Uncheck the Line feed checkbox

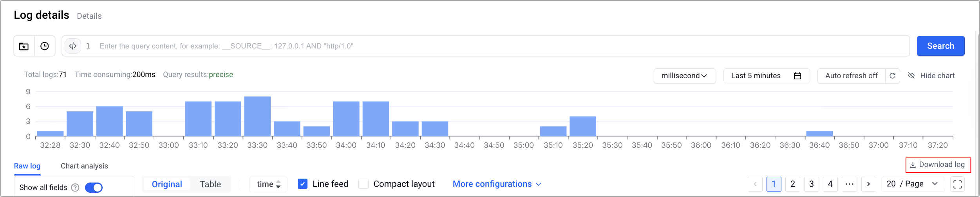pyautogui.click(x=302, y=184)
